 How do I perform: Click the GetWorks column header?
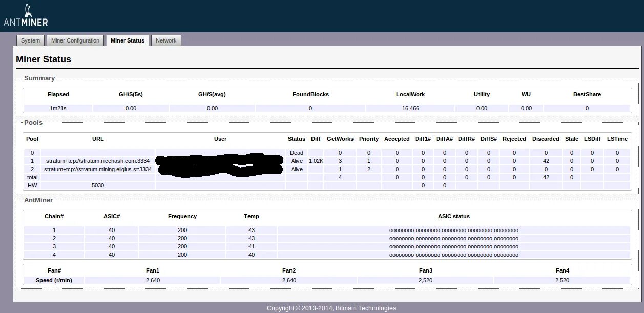pyautogui.click(x=340, y=139)
